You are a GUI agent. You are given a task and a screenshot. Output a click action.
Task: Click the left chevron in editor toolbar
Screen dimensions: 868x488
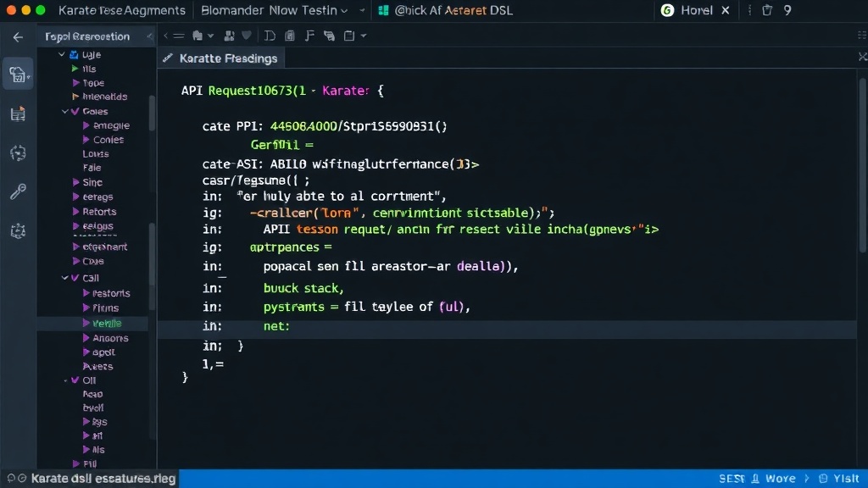point(165,36)
